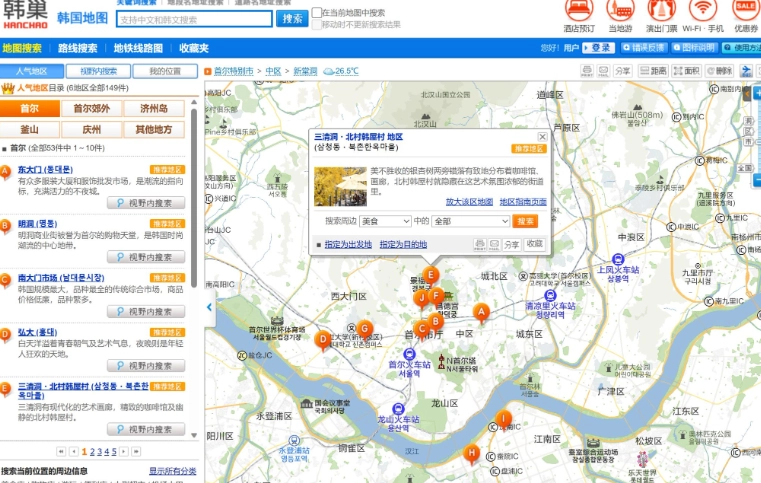
Task: Click 首尔火车站 station icon on map
Action: (x=409, y=354)
